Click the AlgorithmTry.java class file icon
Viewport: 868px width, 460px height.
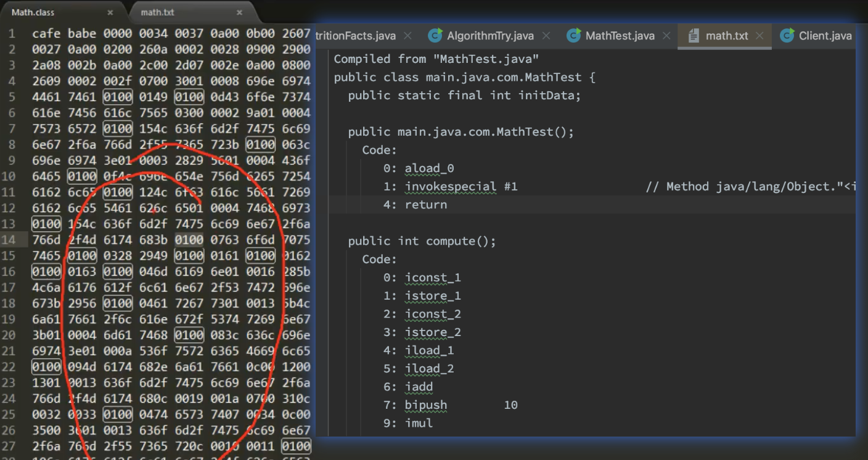[435, 36]
